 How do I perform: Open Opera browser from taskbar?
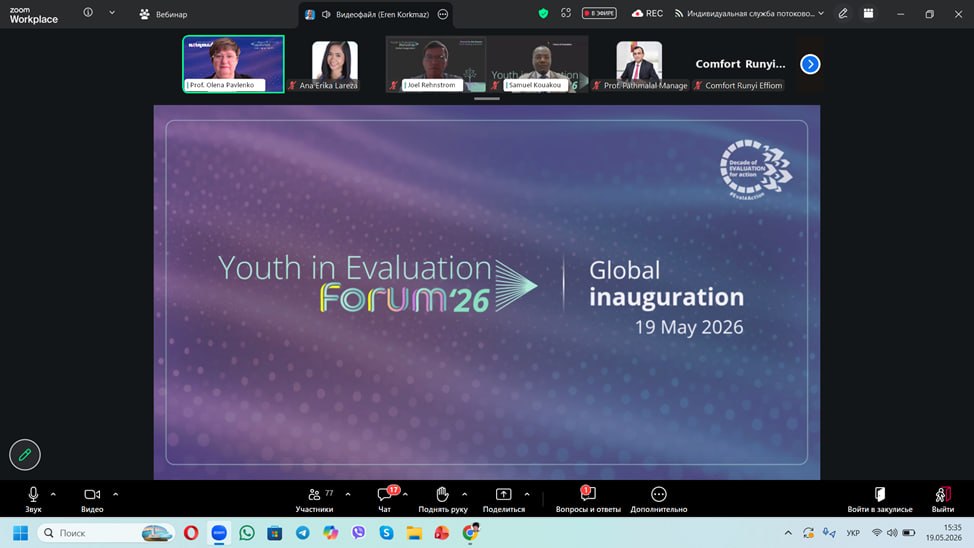point(191,533)
